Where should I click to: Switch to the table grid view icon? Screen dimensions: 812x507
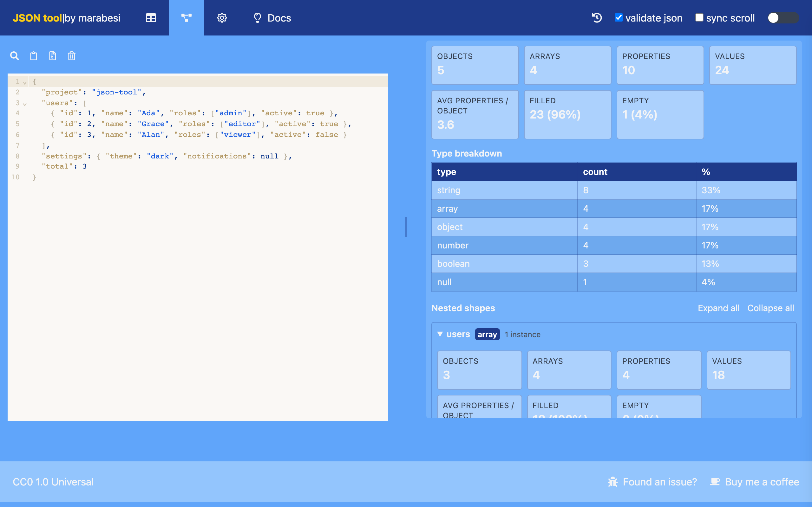coord(151,18)
